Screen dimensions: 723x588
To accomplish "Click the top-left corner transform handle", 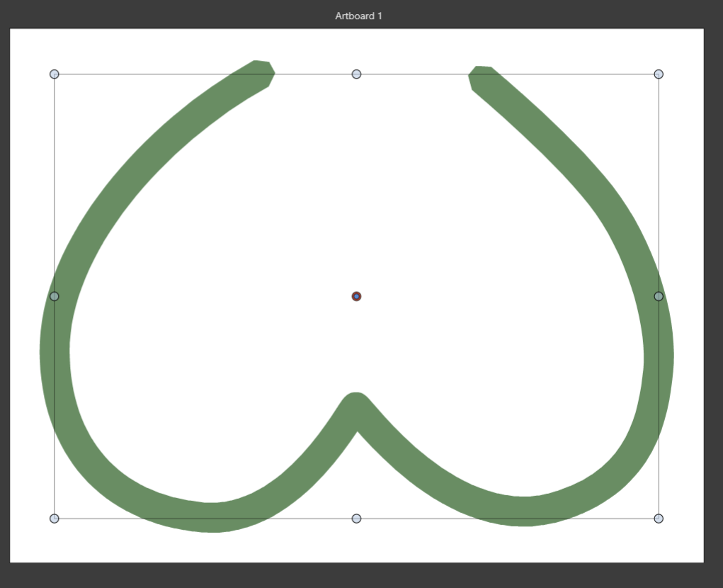I will click(55, 74).
